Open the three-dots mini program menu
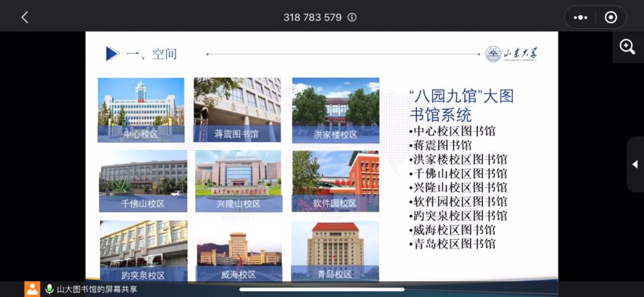The height and width of the screenshot is (297, 644). pos(581,18)
